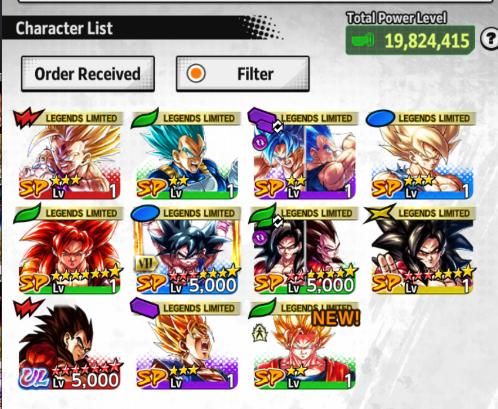The image size is (498, 409).
Task: Open the Filter options
Action: pyautogui.click(x=243, y=74)
